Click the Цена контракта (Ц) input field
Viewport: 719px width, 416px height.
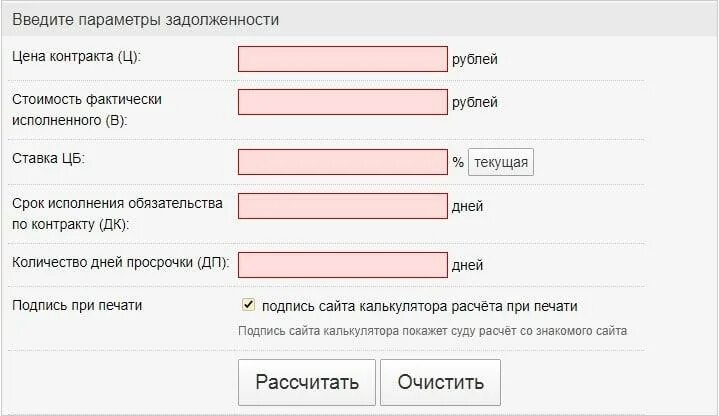(343, 59)
